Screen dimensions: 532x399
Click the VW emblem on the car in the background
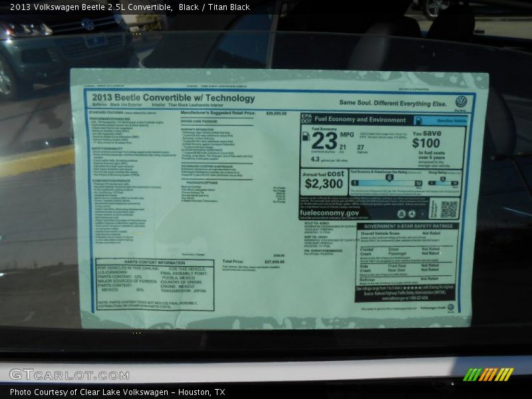pos(87,25)
